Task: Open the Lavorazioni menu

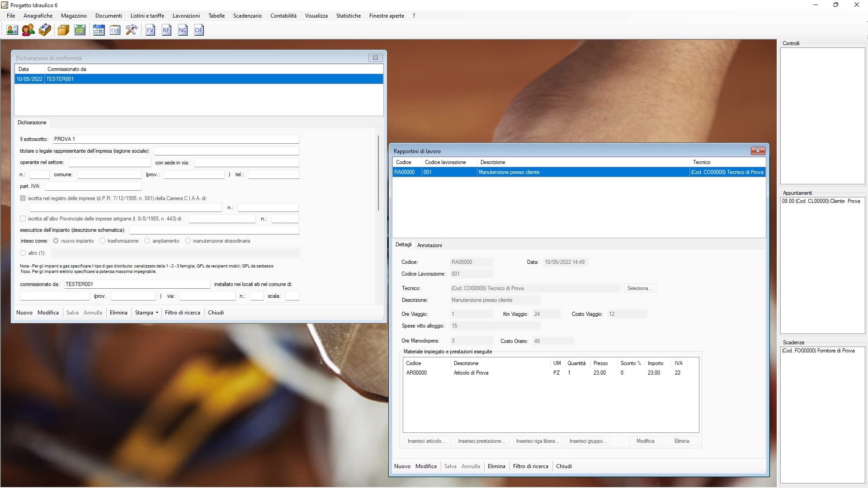Action: tap(186, 16)
